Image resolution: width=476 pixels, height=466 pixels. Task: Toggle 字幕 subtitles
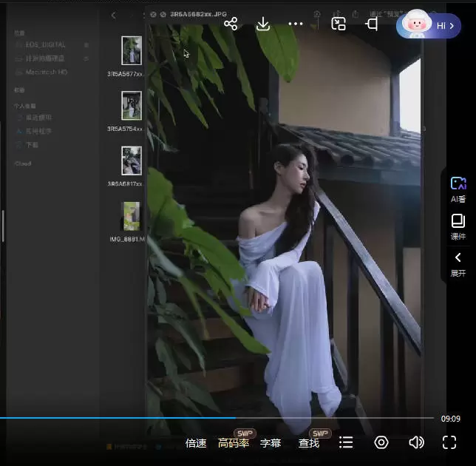pos(271,443)
